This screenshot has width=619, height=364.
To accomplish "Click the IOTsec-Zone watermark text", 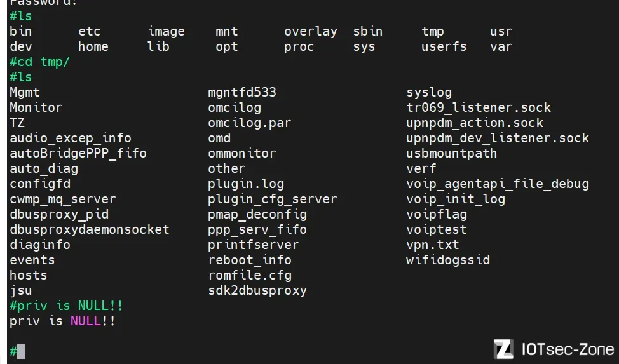I will click(x=568, y=349).
